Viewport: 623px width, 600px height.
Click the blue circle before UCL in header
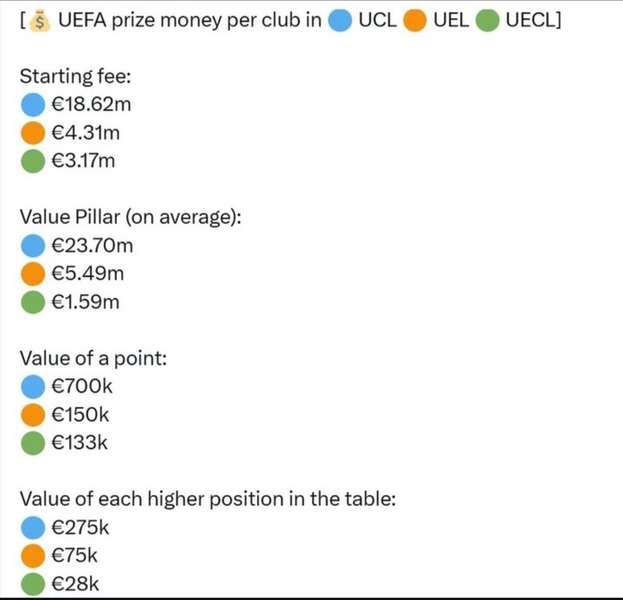[x=340, y=20]
